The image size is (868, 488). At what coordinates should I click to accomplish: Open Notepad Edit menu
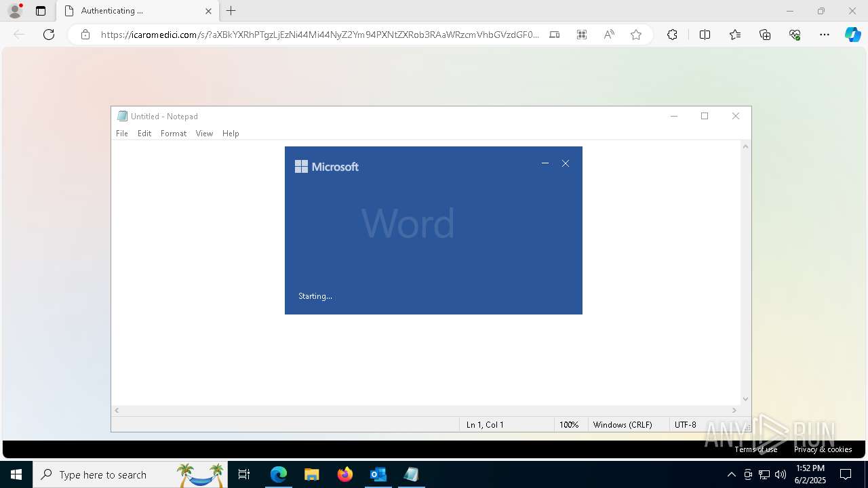[x=144, y=134]
